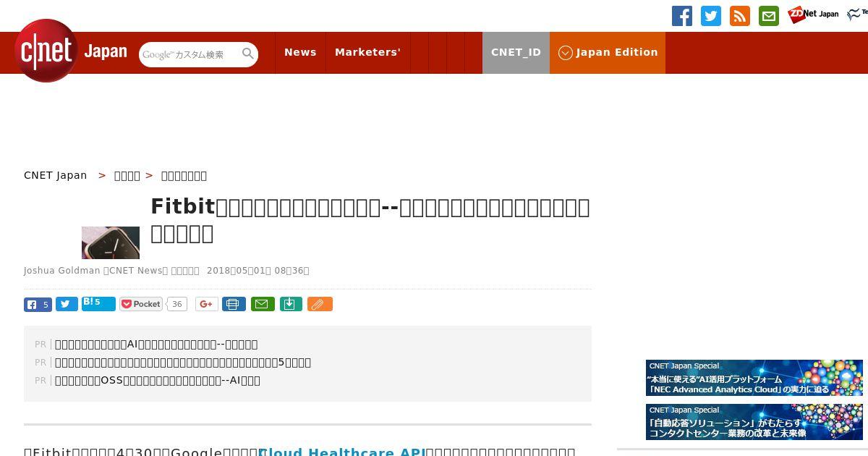Submit search with magnifier icon
This screenshot has height=456, width=868.
[x=248, y=54]
